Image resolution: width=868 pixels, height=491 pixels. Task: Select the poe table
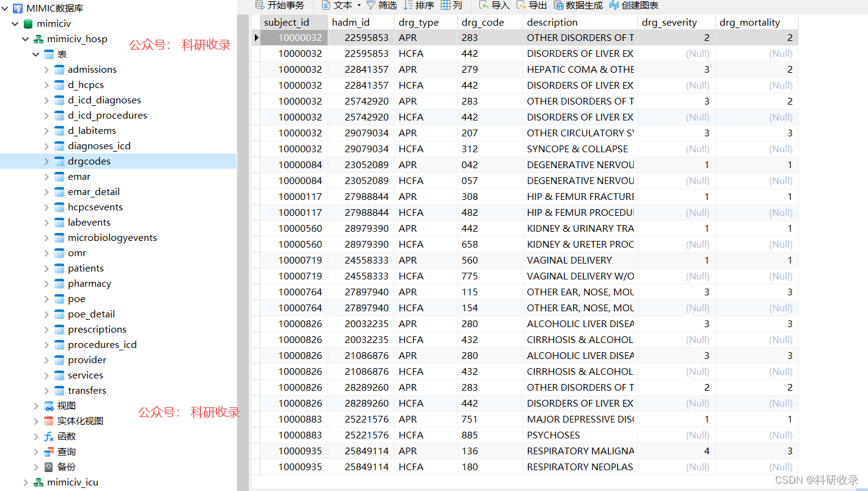click(76, 299)
